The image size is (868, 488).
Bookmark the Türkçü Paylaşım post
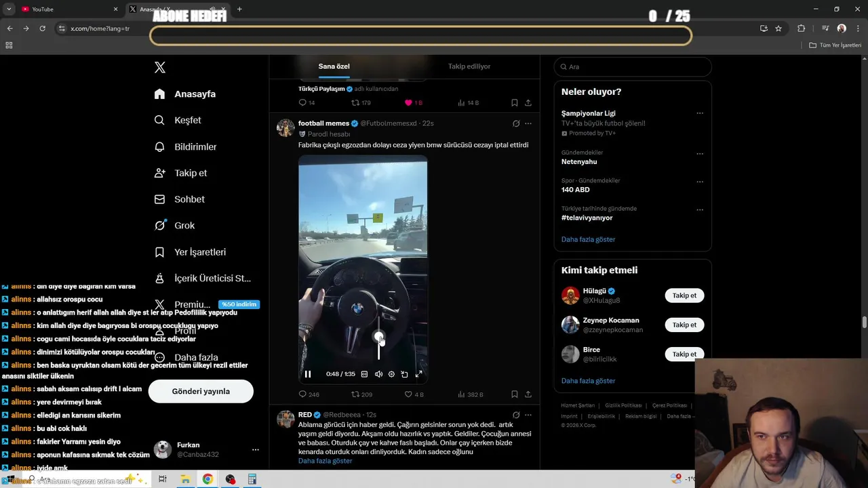(515, 102)
